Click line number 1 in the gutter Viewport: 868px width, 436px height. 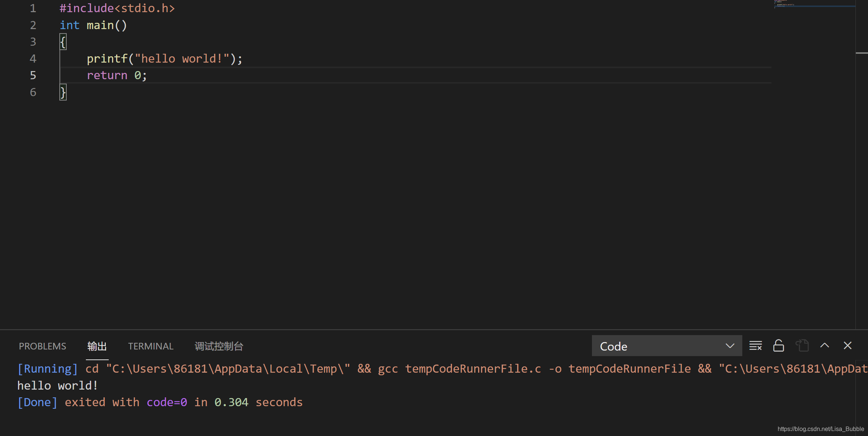(x=33, y=8)
